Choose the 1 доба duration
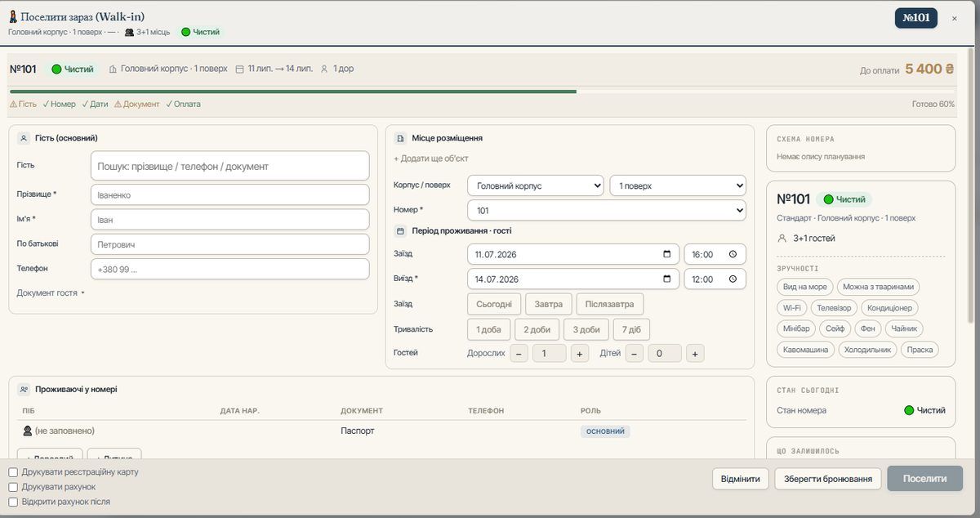Image resolution: width=980 pixels, height=518 pixels. coord(489,329)
